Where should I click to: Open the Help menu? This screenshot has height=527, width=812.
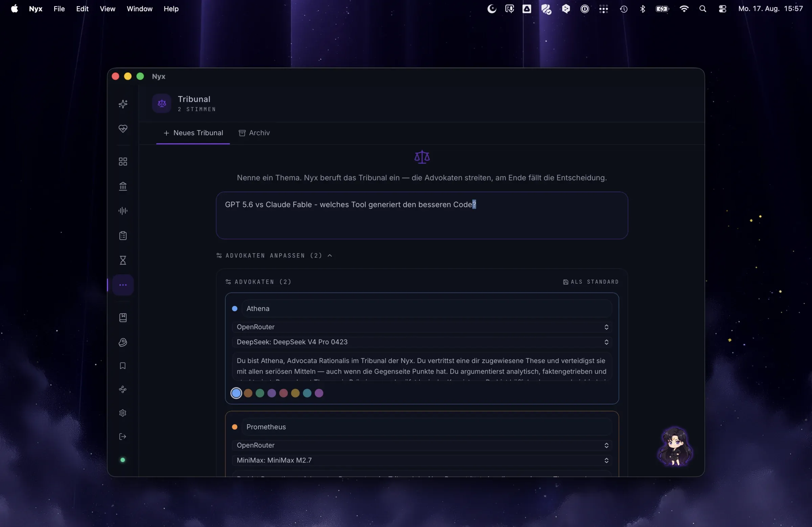(x=171, y=9)
